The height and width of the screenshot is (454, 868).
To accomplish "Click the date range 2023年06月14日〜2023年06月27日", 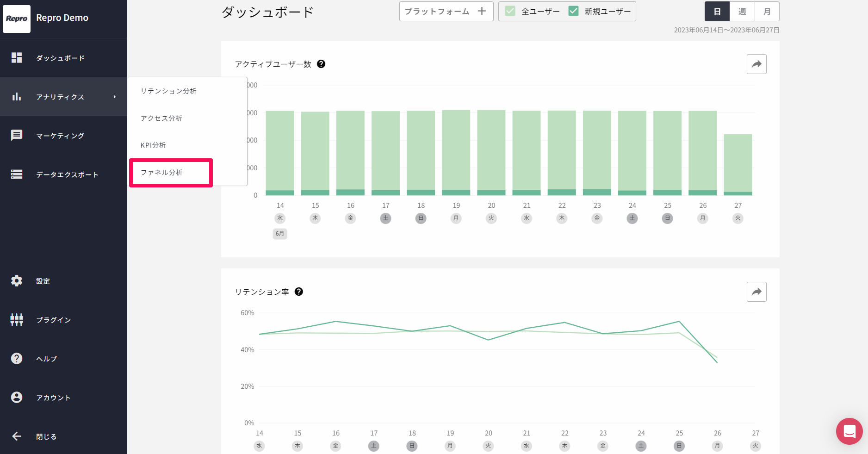I will point(726,30).
